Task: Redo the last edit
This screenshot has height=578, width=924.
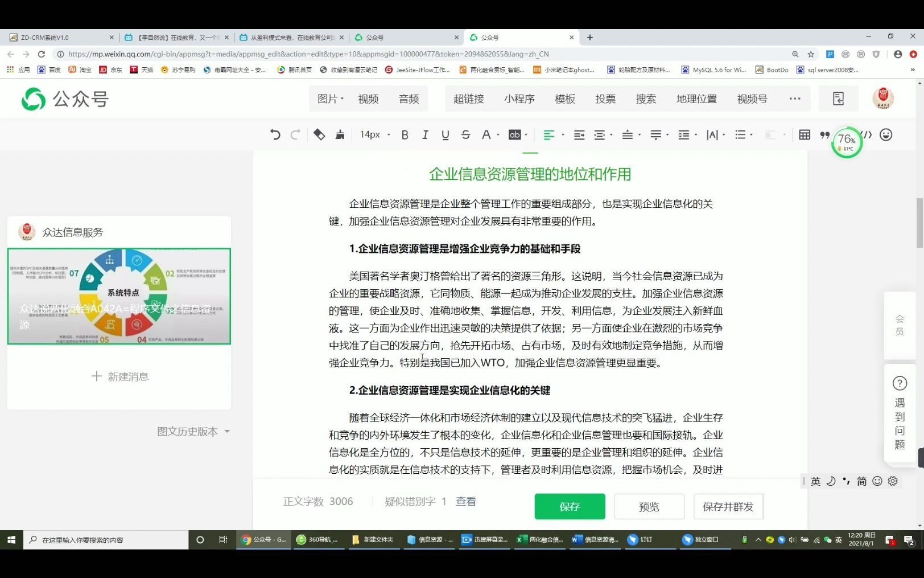Action: tap(295, 135)
